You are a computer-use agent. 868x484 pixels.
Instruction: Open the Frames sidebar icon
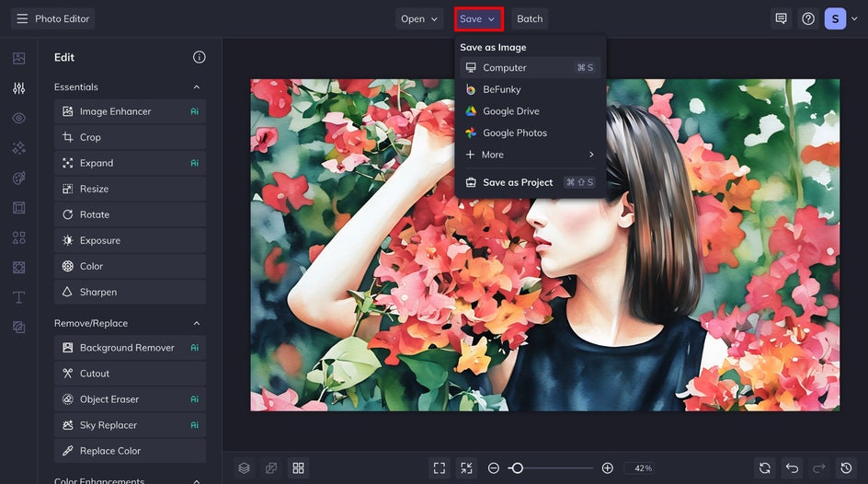pos(18,208)
